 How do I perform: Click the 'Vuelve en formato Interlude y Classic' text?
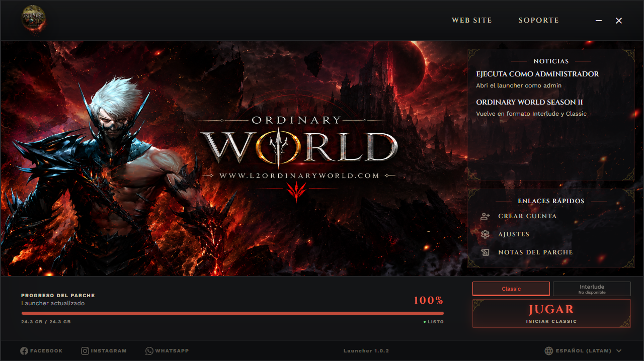531,114
